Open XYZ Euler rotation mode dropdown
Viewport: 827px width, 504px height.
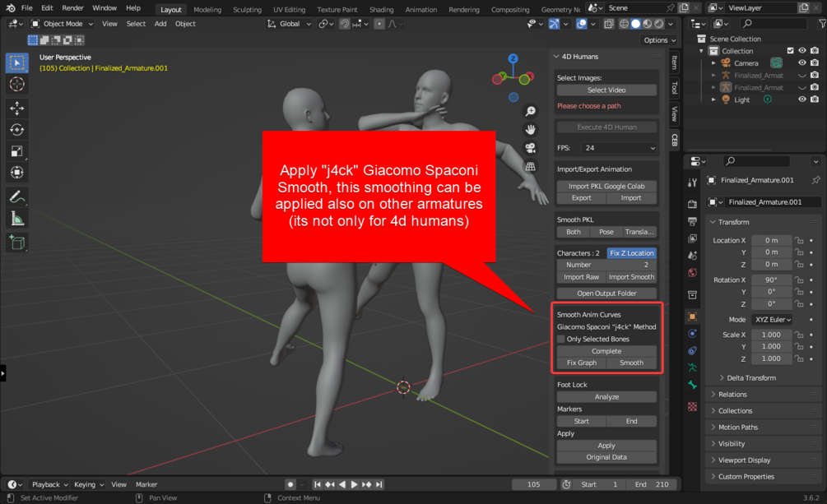(x=774, y=320)
